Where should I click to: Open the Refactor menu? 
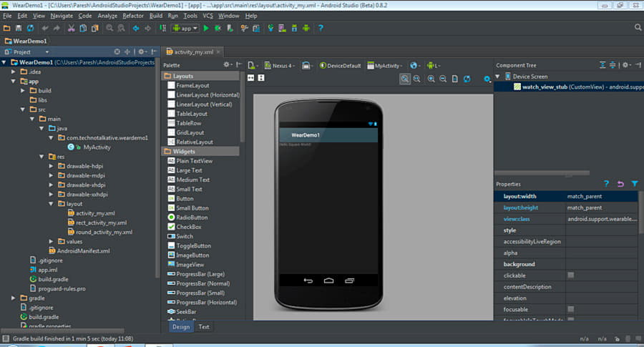(133, 15)
